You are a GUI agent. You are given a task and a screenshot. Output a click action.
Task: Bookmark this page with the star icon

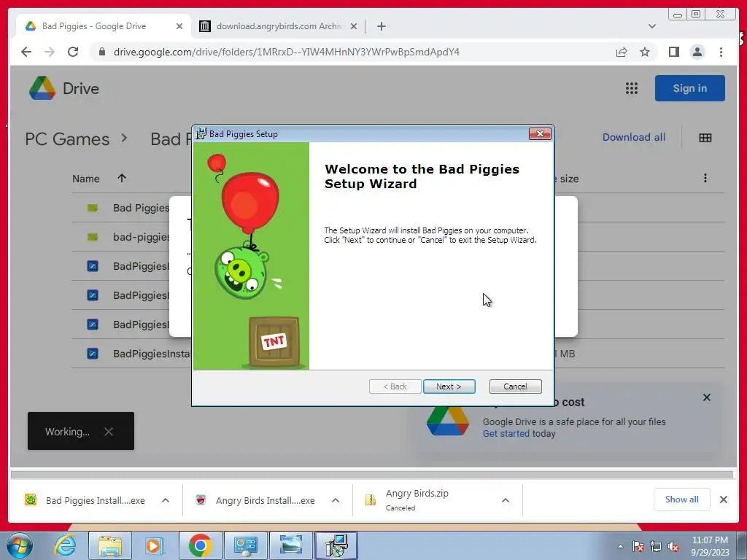point(645,52)
